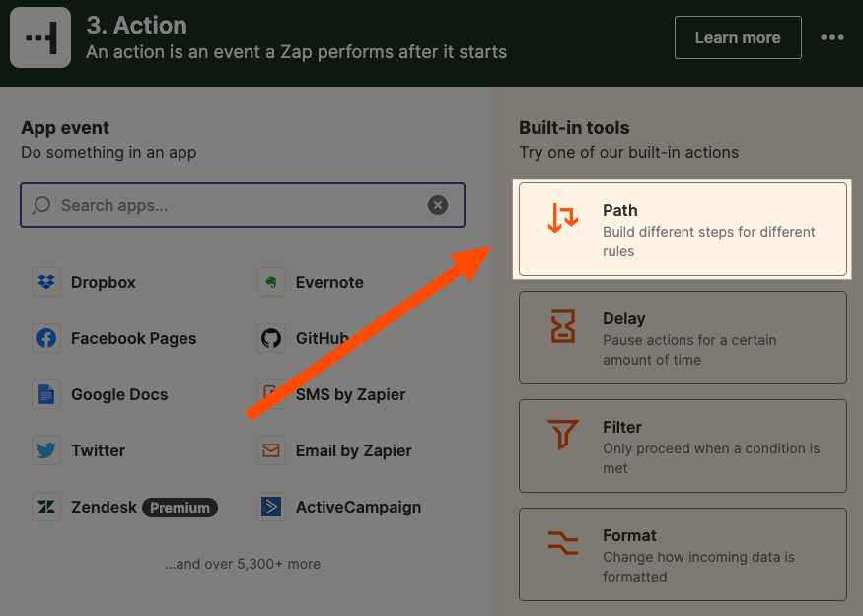Choose the Path built-in tool card
This screenshot has width=863, height=616.
[683, 229]
